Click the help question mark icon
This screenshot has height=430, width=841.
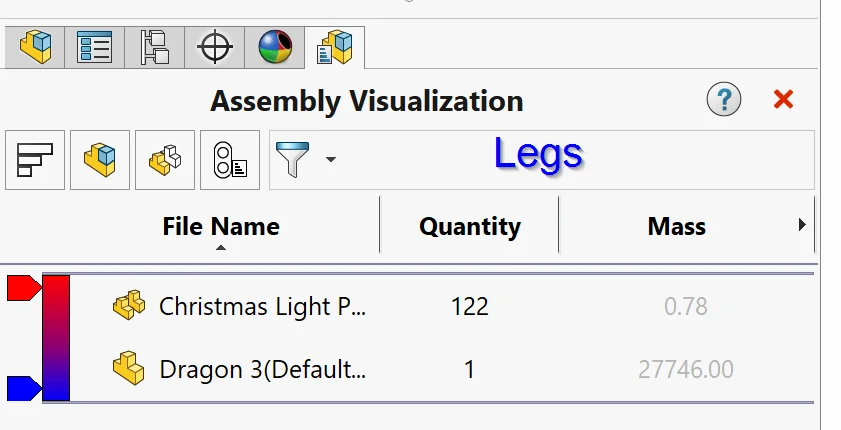click(724, 99)
